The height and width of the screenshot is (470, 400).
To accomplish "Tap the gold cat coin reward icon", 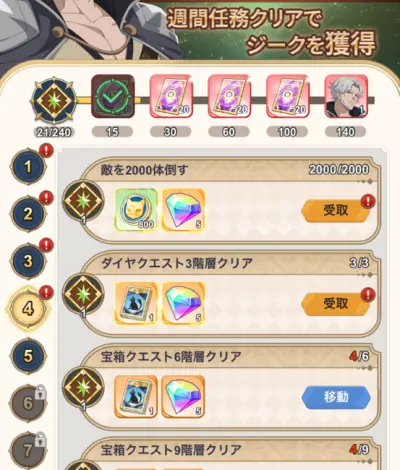I will click(136, 210).
